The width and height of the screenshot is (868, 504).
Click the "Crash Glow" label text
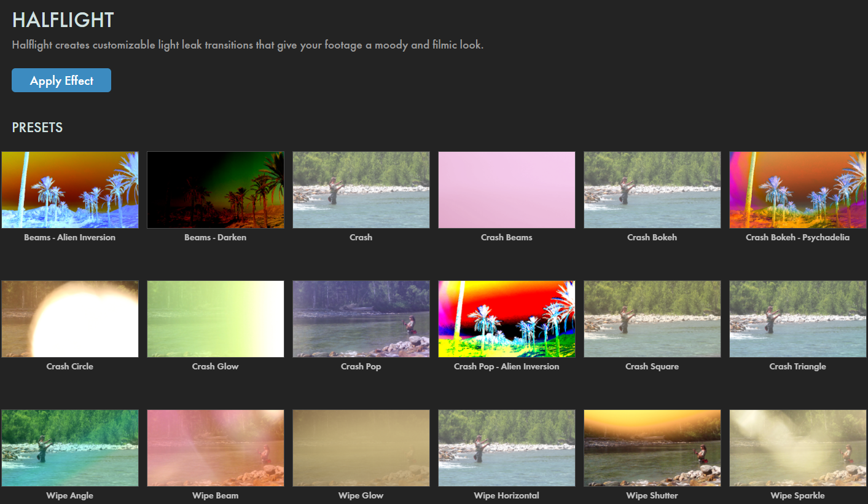click(216, 366)
